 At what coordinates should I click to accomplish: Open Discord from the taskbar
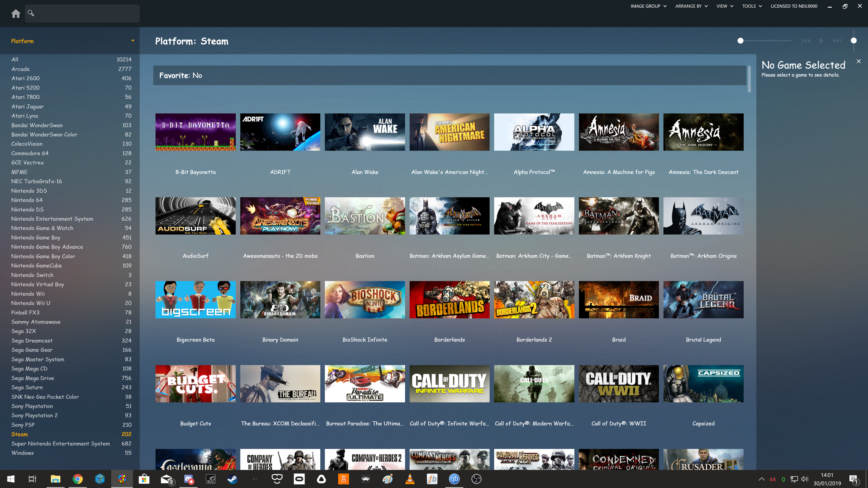(189, 479)
